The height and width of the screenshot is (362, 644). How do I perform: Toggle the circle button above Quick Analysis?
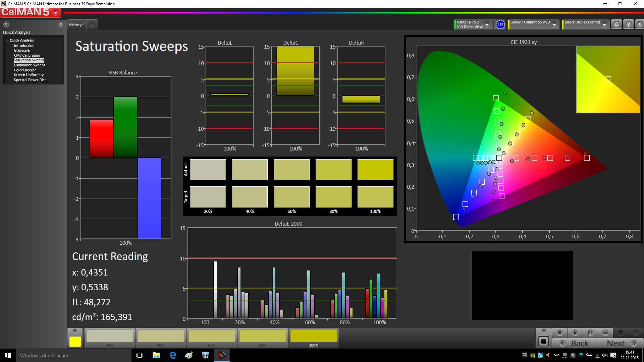pyautogui.click(x=6, y=24)
